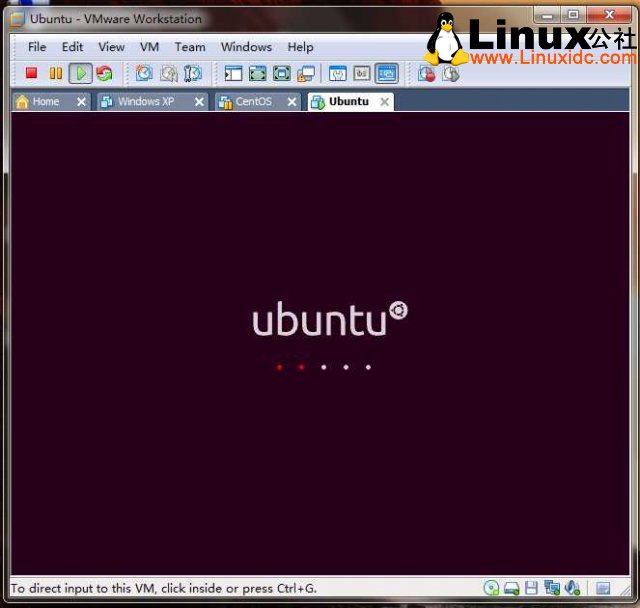Open the View menu
Screen dimensions: 640x608
tap(111, 47)
